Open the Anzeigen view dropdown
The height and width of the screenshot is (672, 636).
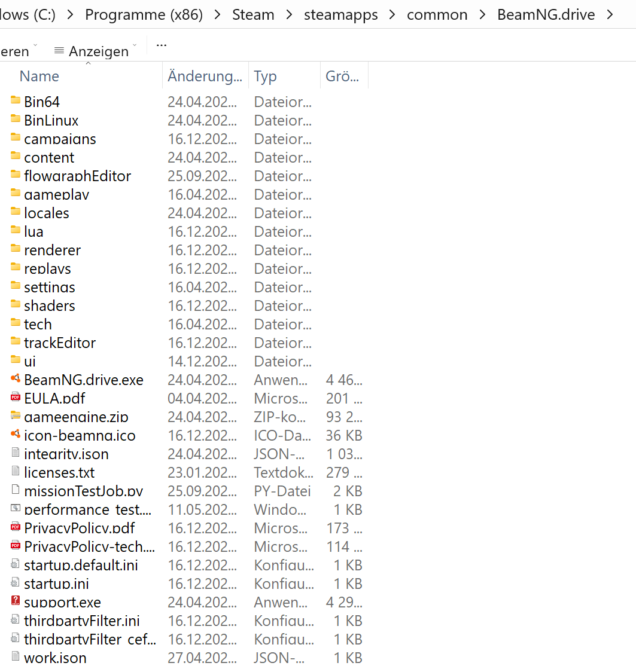click(95, 51)
